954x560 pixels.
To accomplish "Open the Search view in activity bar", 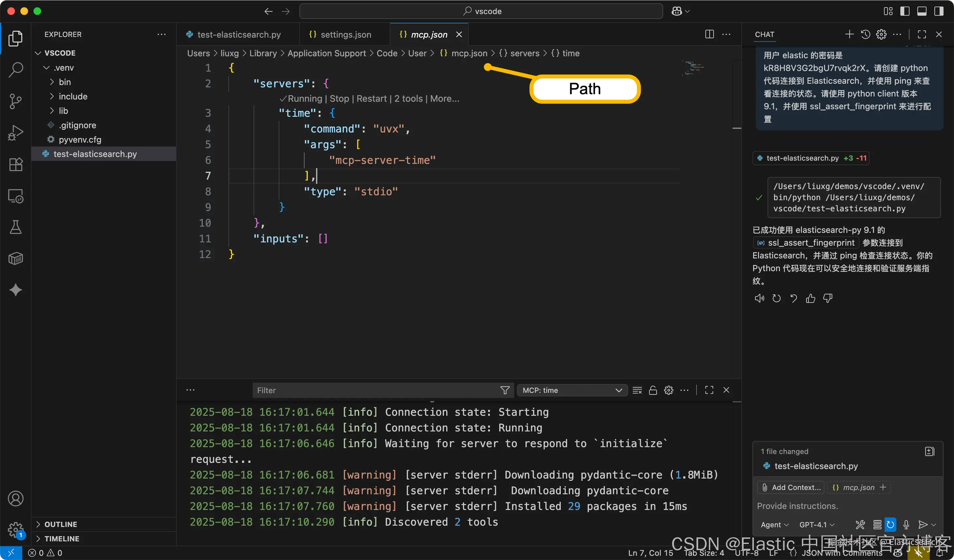I will 15,70.
